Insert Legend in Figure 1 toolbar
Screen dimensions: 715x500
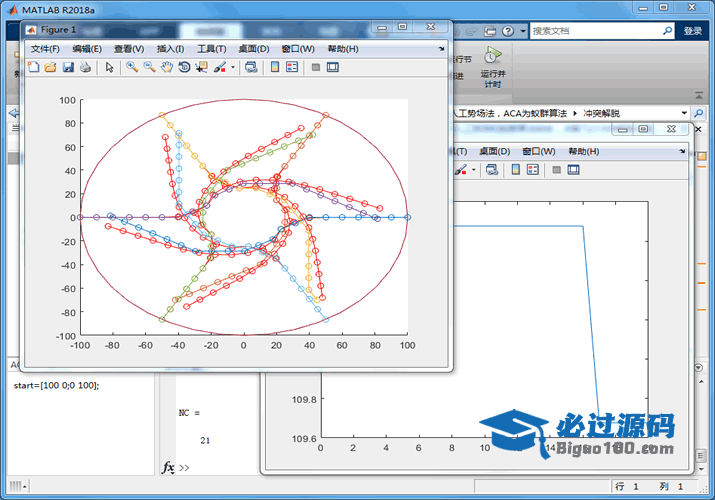[292, 67]
